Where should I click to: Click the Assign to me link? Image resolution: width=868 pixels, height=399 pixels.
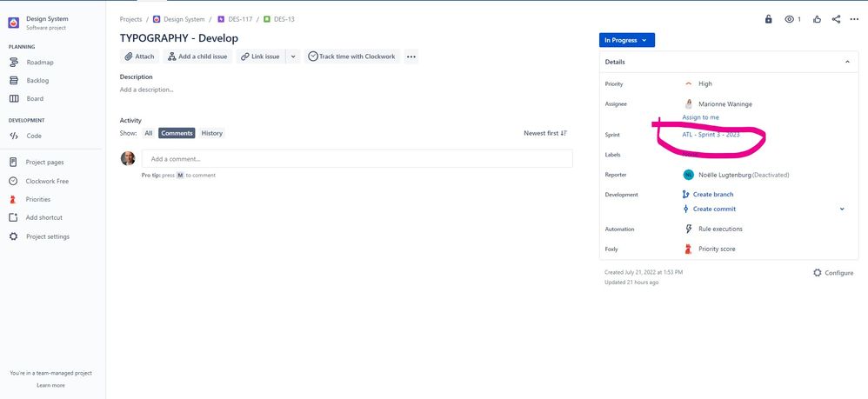(x=701, y=118)
